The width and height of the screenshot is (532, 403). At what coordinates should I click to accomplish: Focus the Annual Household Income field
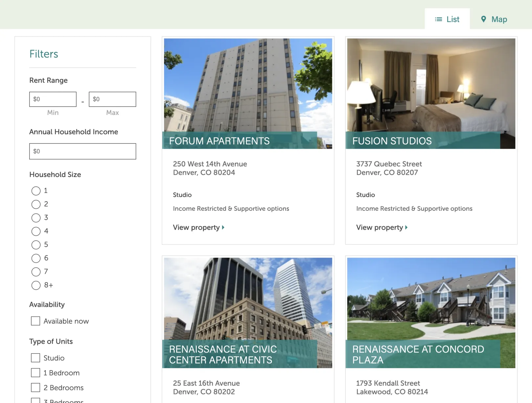point(82,151)
